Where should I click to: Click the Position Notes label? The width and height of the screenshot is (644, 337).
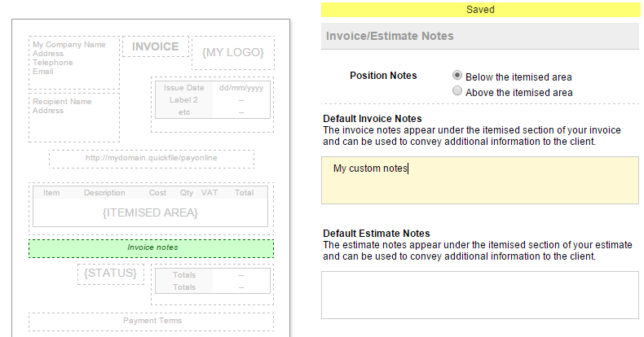click(383, 76)
